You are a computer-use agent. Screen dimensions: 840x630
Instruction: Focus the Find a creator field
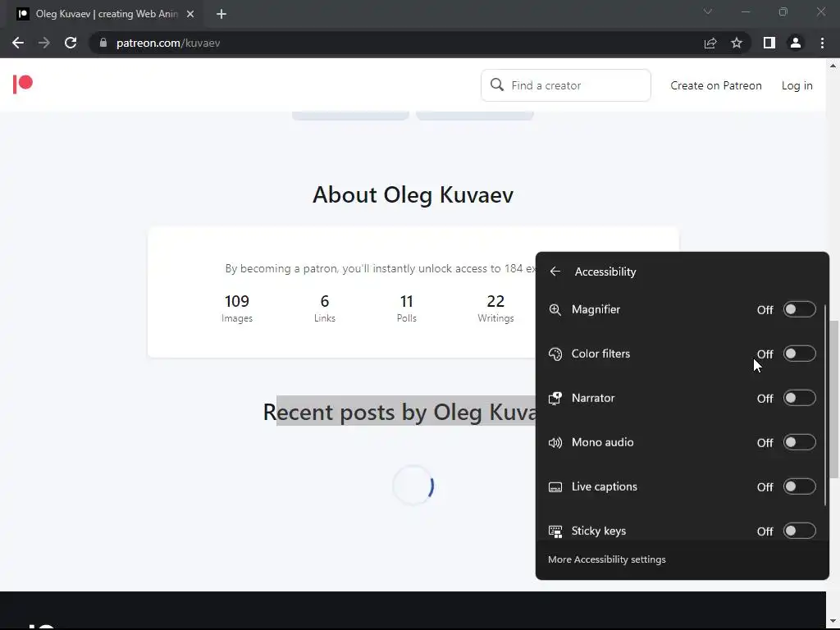(566, 85)
